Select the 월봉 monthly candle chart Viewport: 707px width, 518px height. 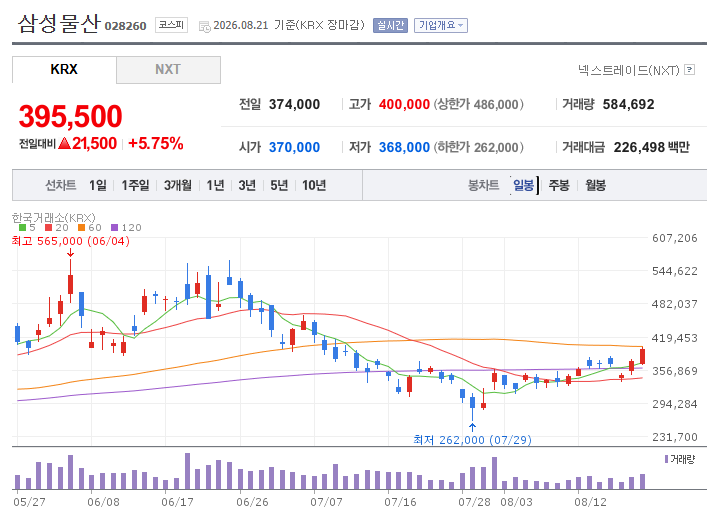[x=596, y=185]
